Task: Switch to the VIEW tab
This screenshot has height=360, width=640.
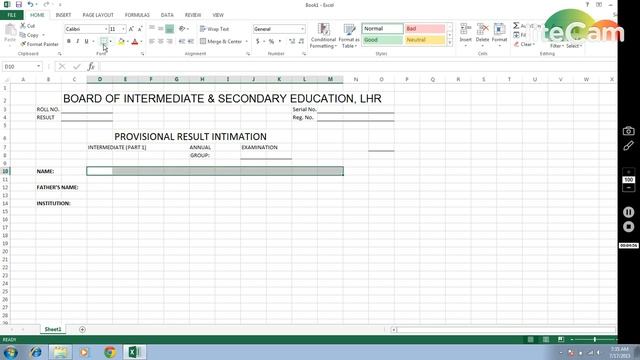Action: 218,15
